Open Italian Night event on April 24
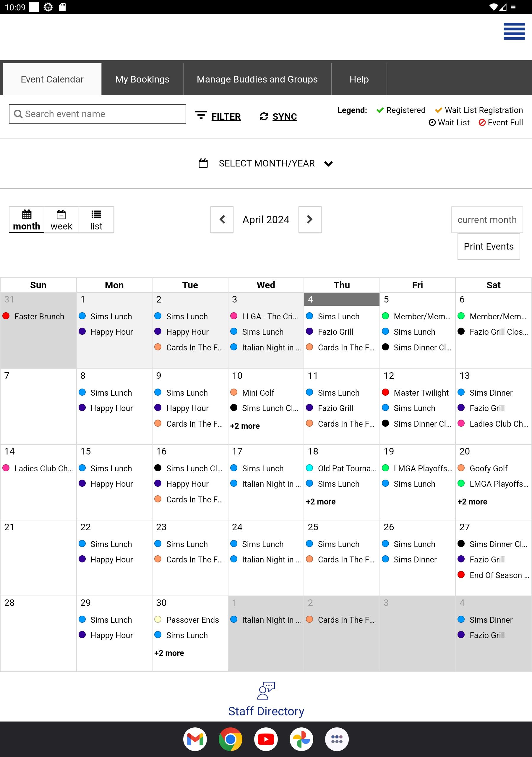The height and width of the screenshot is (757, 532). point(271,559)
